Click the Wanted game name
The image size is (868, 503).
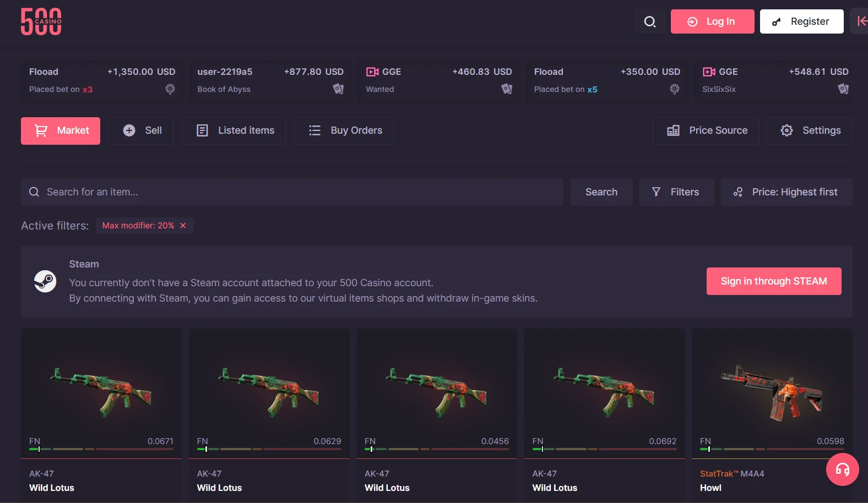(380, 89)
